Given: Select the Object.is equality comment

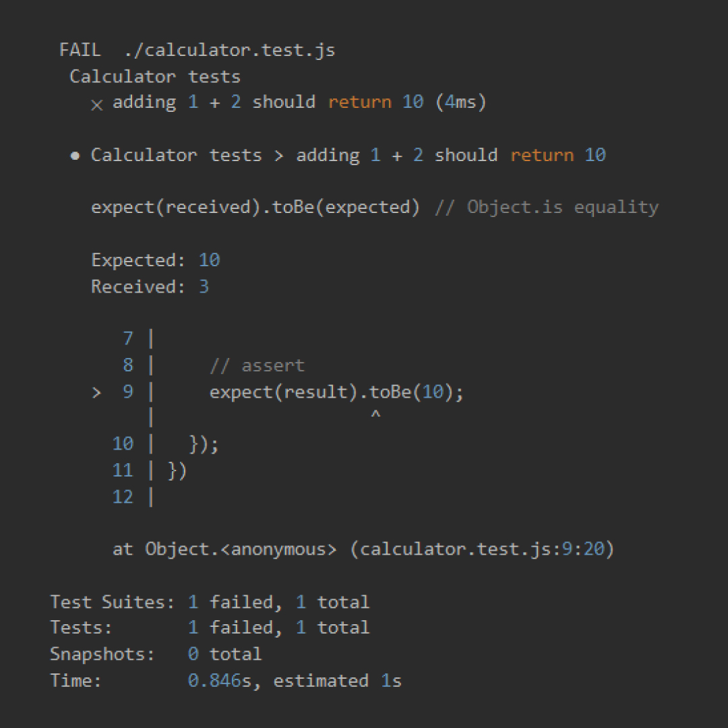Looking at the screenshot, I should [564, 207].
